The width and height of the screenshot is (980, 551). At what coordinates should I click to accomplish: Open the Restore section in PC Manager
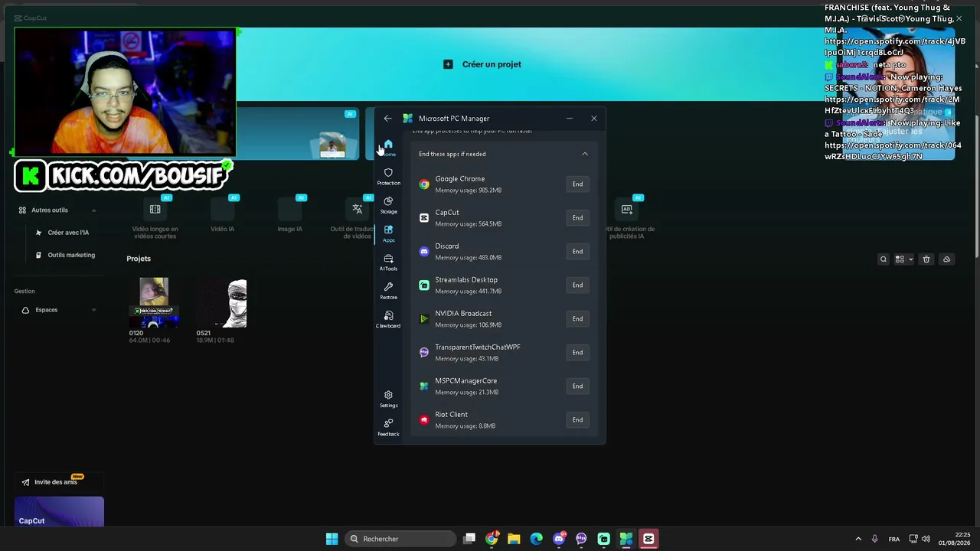(x=388, y=291)
